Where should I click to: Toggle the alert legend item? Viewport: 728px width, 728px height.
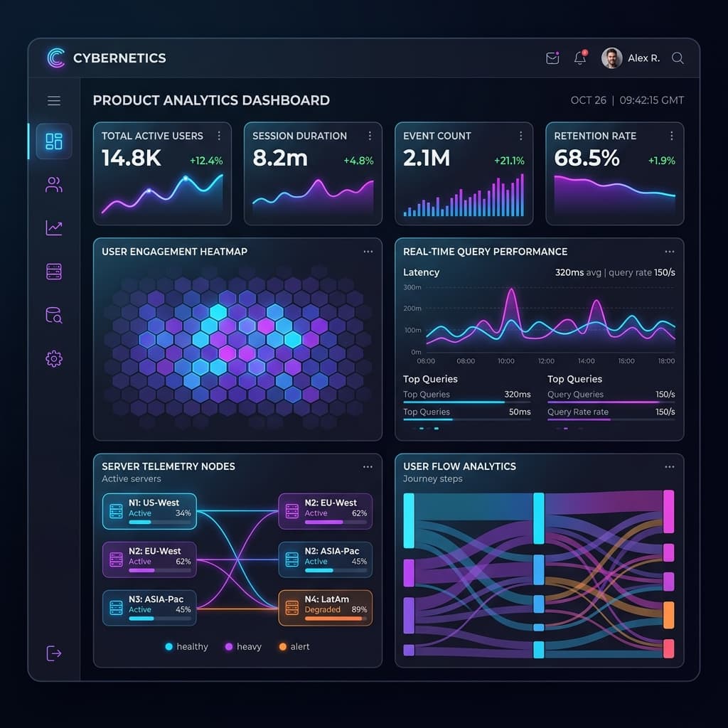tap(294, 647)
